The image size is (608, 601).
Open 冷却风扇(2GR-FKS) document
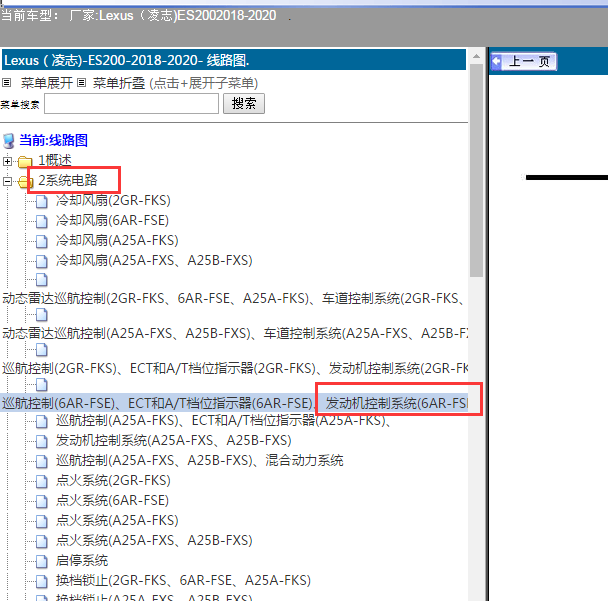113,200
